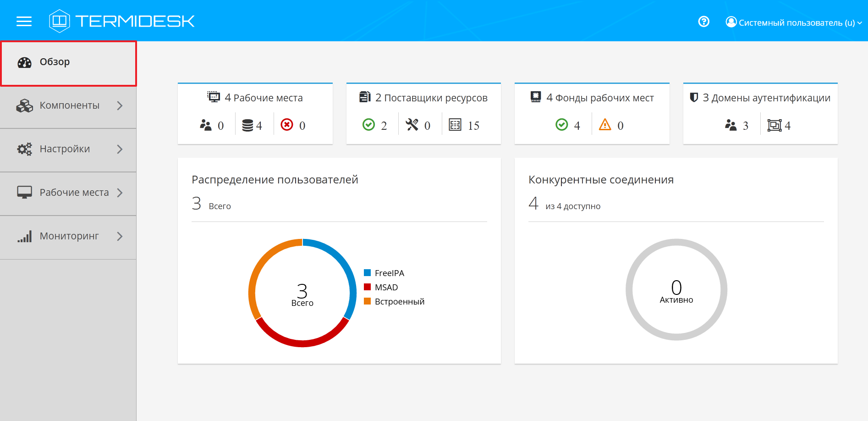This screenshot has height=421, width=868.
Task: Click the red error workplaces icon
Action: pyautogui.click(x=287, y=125)
